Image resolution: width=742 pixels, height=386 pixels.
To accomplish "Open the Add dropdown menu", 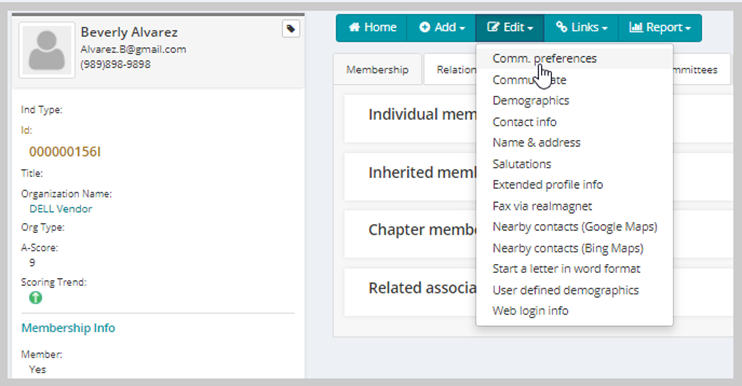I will point(442,27).
